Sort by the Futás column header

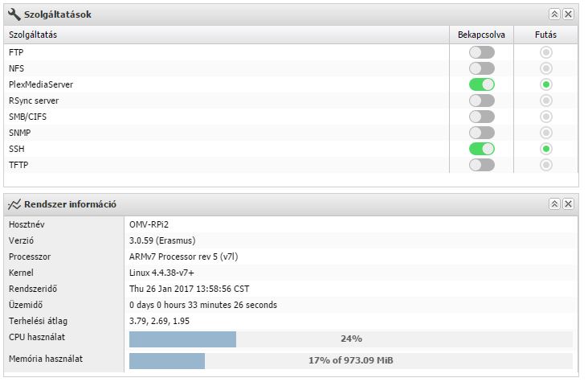coord(546,35)
